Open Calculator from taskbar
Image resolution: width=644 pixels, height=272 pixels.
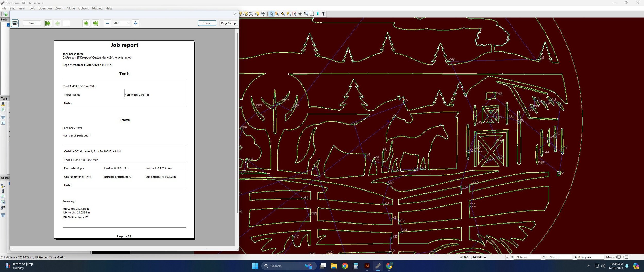click(x=356, y=266)
